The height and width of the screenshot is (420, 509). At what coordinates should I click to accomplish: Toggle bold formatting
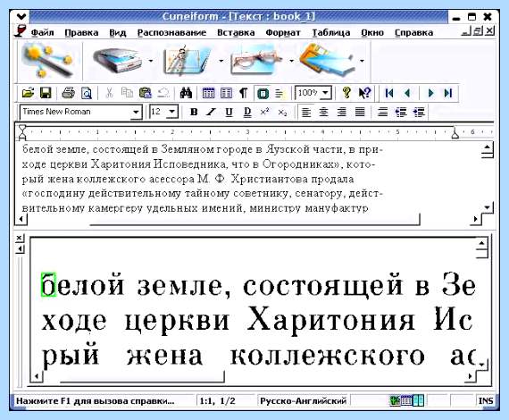[194, 112]
